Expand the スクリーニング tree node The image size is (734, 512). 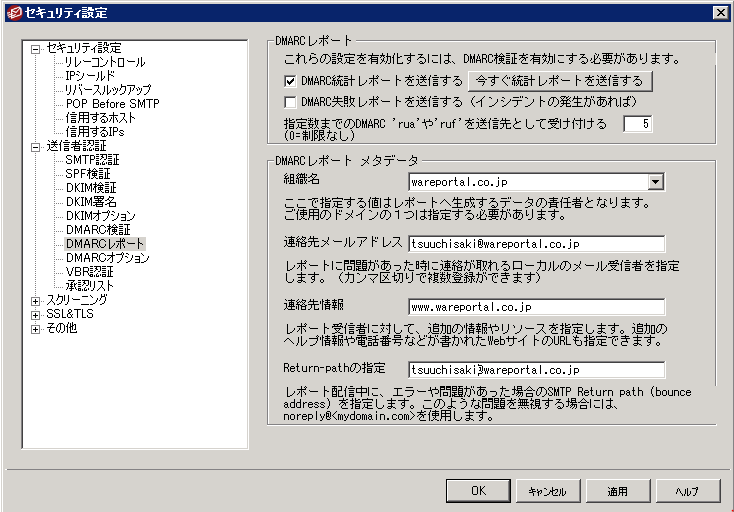(37, 300)
